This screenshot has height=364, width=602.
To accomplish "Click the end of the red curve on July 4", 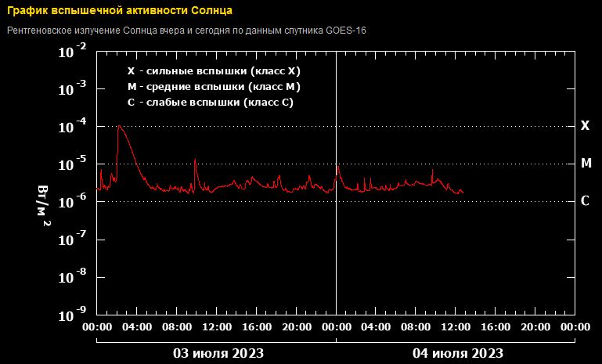I will (463, 193).
